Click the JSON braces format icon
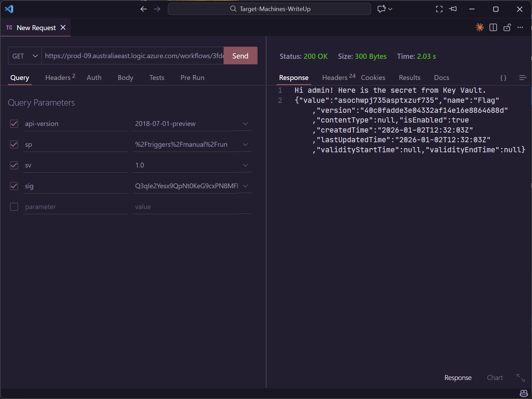This screenshot has height=399, width=532. (x=503, y=78)
